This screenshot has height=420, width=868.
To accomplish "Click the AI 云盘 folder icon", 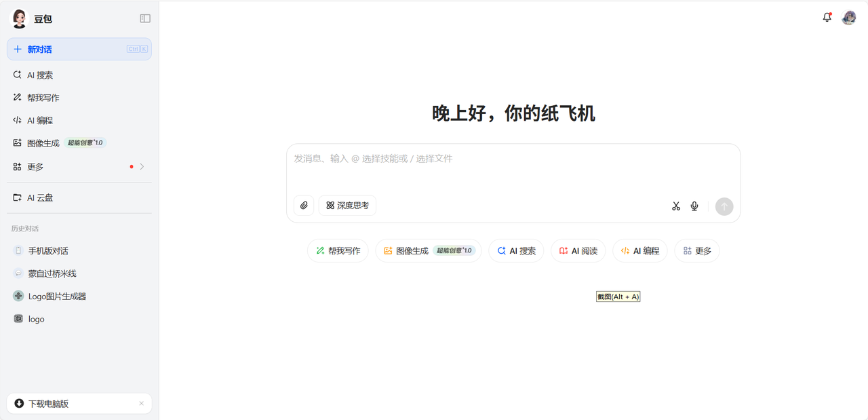I will (x=17, y=197).
